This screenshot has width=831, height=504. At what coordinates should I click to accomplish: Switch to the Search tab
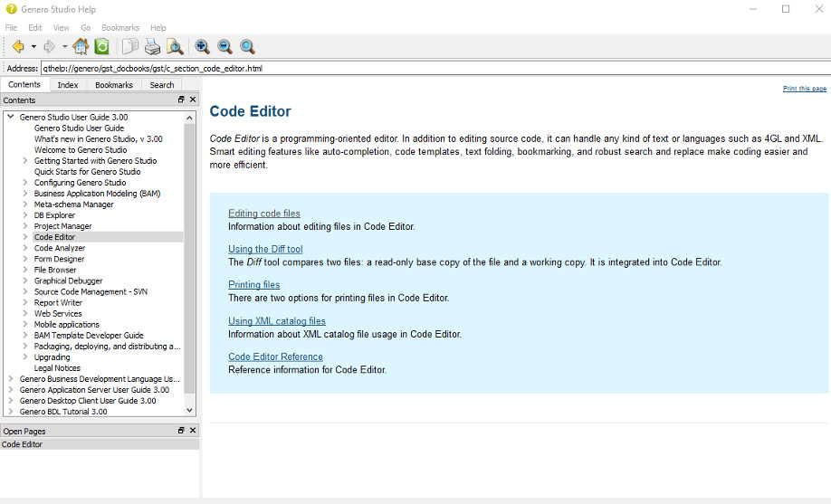coord(162,85)
